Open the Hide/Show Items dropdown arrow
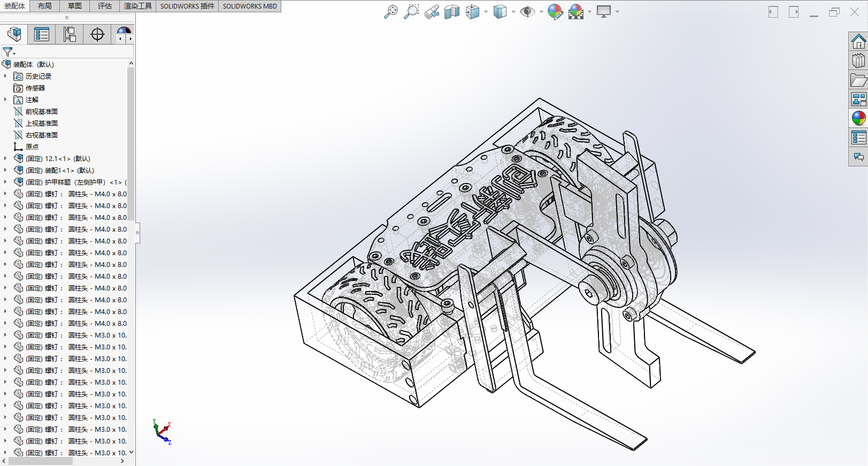Screen dimensions: 868x466 541,12
